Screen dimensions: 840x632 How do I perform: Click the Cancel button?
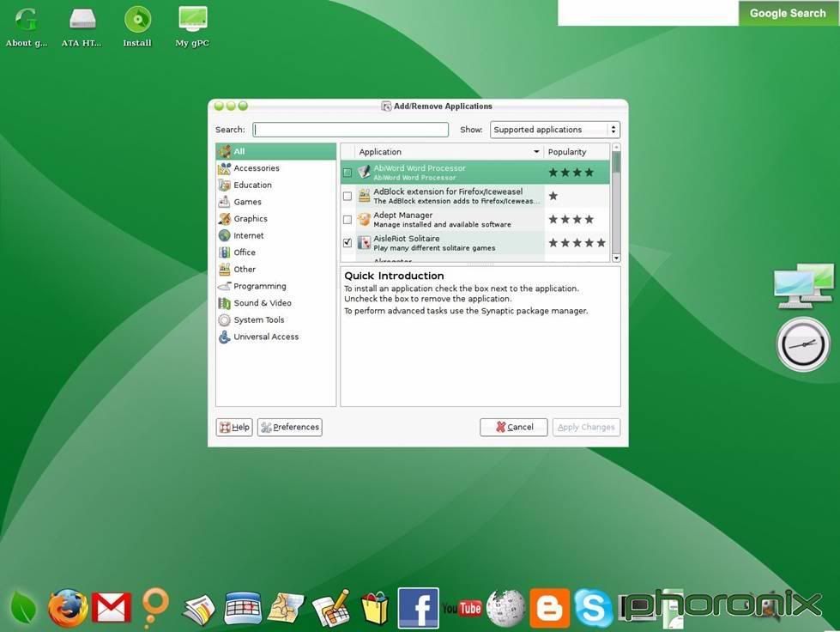(514, 428)
